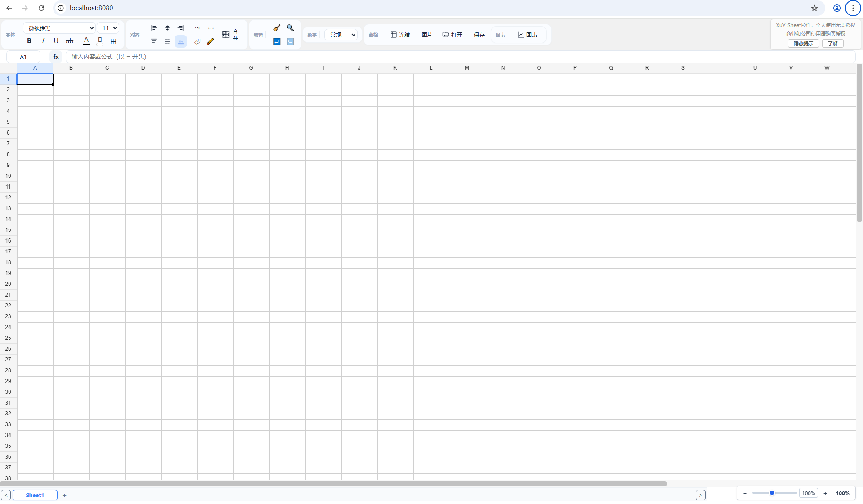863x504 pixels.
Task: Select the Sheet1 tab
Action: [35, 495]
